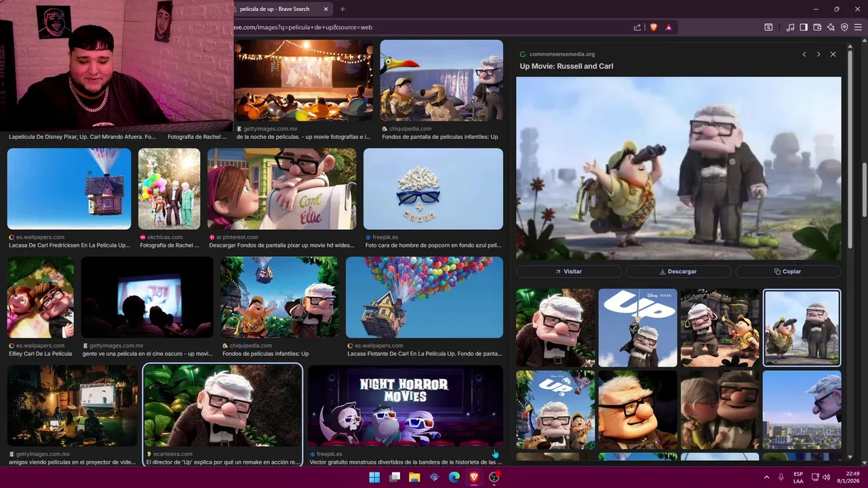This screenshot has height=488, width=868.
Task: Open a new tab with plus button
Action: [342, 9]
